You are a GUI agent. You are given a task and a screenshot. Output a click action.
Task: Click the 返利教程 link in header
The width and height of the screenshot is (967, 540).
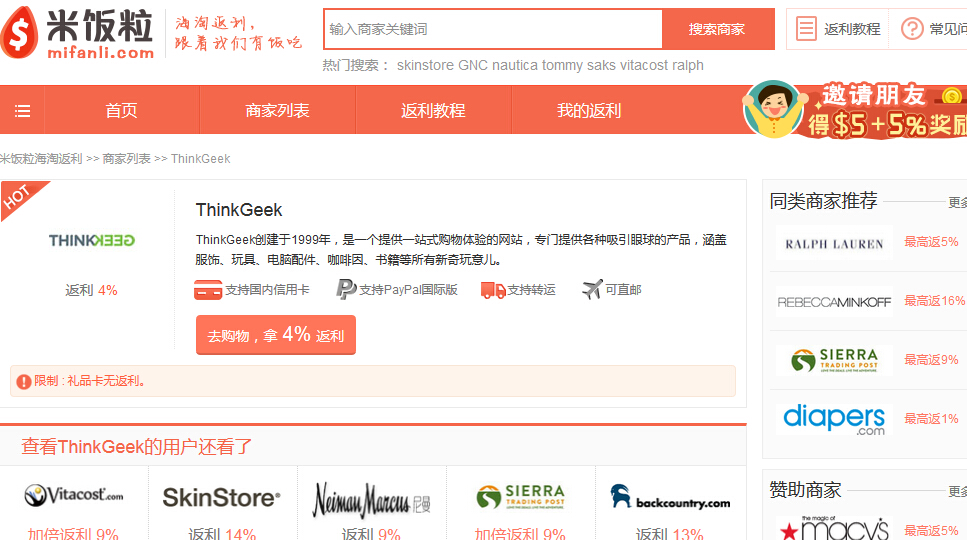(852, 29)
